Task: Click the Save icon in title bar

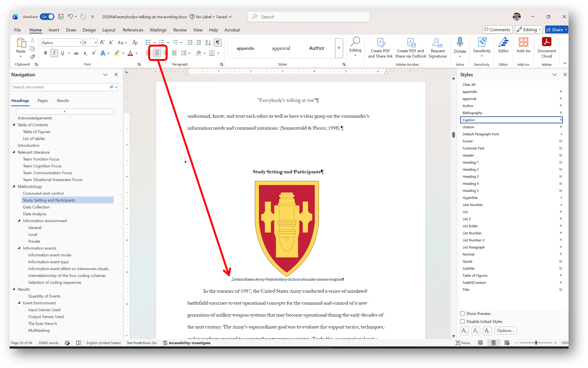Action: (61, 17)
